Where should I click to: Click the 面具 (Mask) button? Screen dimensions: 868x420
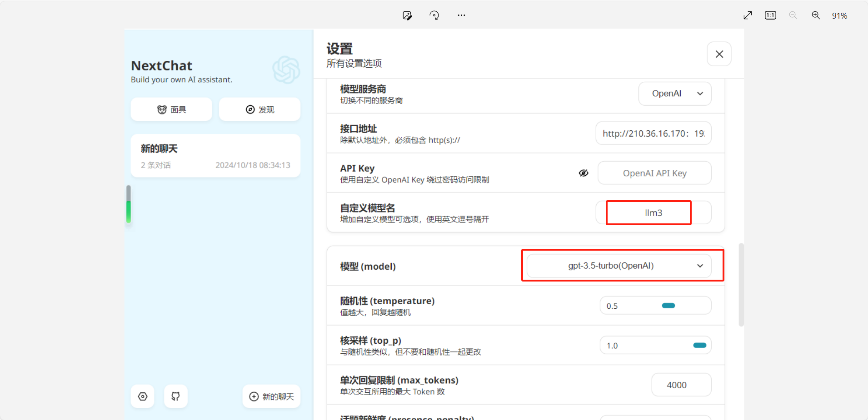click(171, 109)
